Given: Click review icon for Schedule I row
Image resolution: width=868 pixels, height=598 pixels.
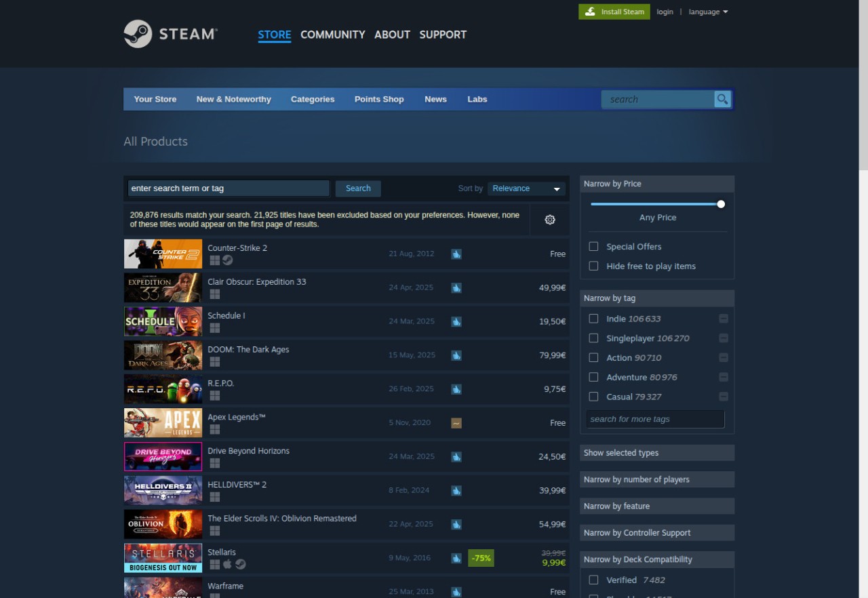Looking at the screenshot, I should pyautogui.click(x=456, y=321).
